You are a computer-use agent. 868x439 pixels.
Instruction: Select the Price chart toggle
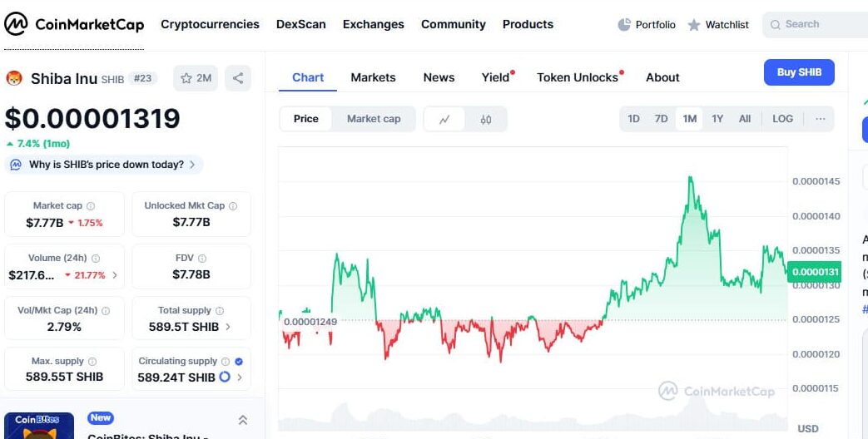pos(306,119)
